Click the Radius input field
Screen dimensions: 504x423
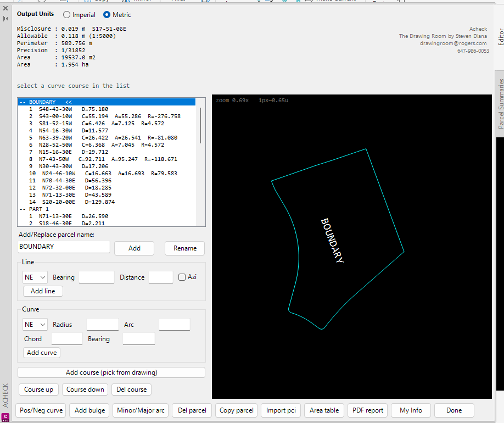(x=103, y=325)
